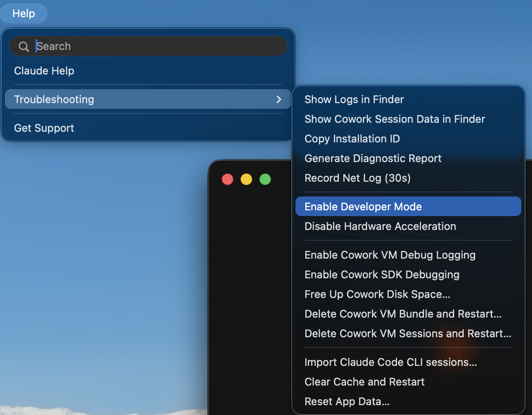
Task: Enable Developer Mode
Action: point(408,206)
